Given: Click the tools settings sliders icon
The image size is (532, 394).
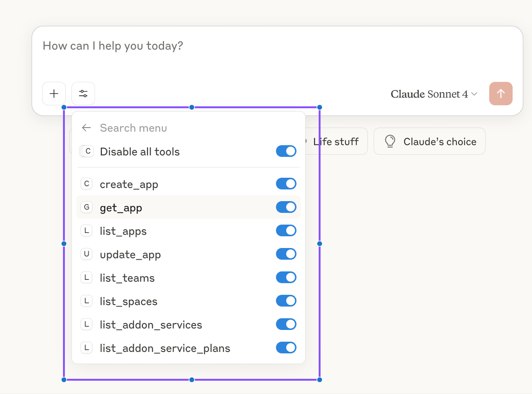Looking at the screenshot, I should [x=83, y=93].
